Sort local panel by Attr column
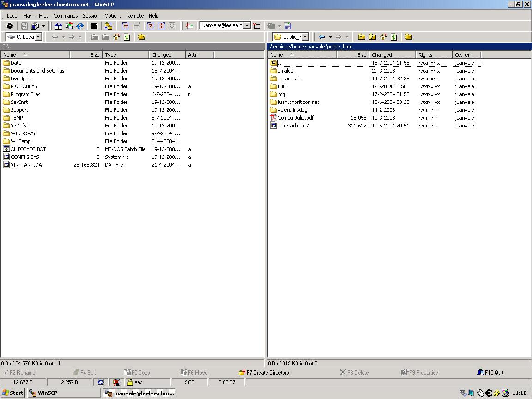 200,54
